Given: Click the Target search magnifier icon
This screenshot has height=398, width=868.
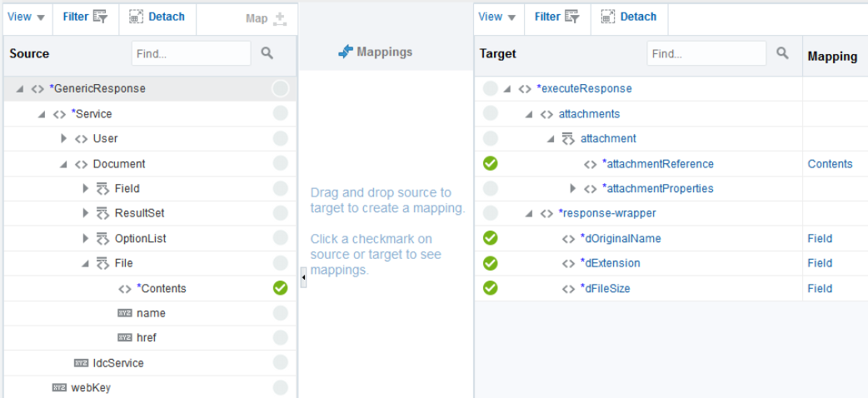Looking at the screenshot, I should [x=782, y=53].
